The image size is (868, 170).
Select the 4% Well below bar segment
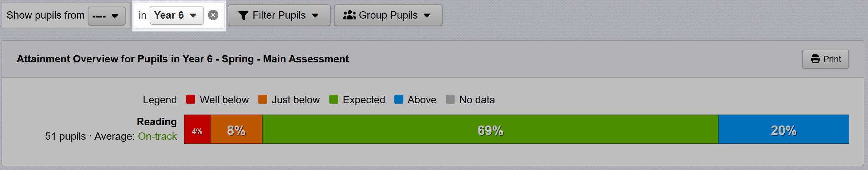[197, 130]
